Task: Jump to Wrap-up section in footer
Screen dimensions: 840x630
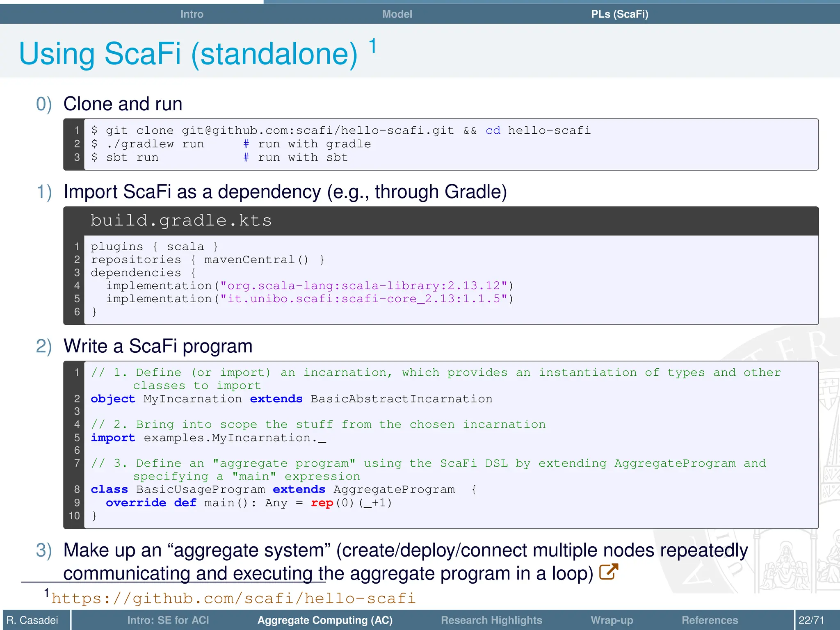Action: tap(612, 620)
